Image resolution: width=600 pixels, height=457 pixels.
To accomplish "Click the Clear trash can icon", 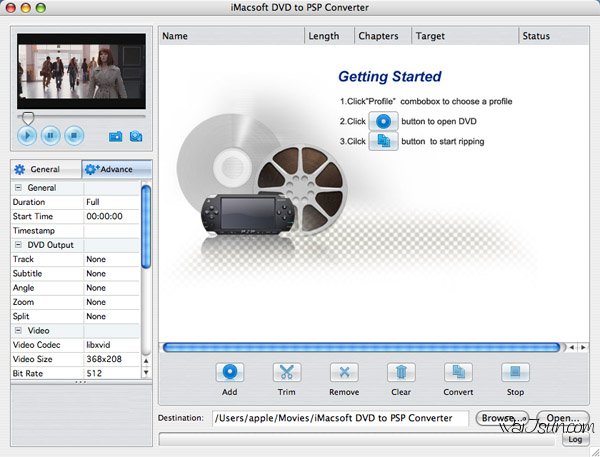I will (x=401, y=373).
